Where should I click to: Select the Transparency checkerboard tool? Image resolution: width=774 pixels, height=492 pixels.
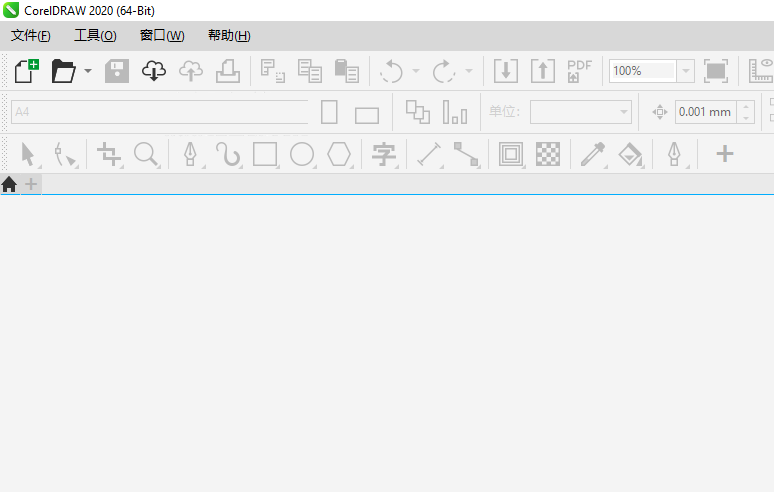pos(548,154)
